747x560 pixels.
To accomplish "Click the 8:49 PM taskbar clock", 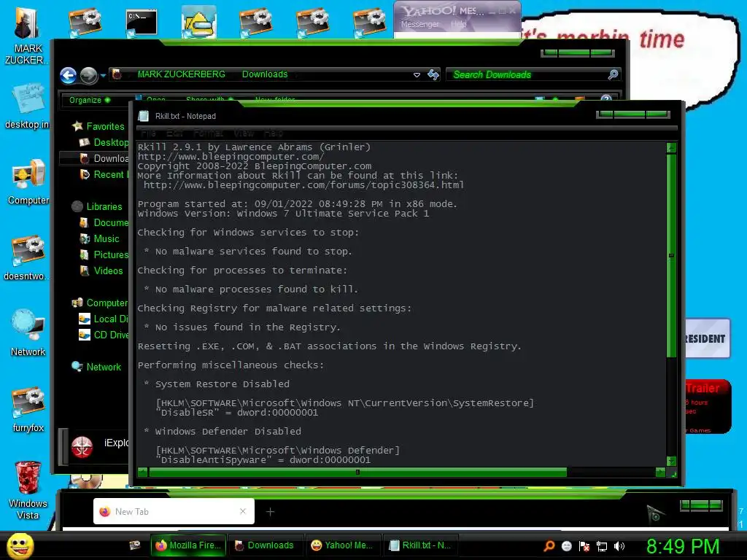I will pos(682,546).
